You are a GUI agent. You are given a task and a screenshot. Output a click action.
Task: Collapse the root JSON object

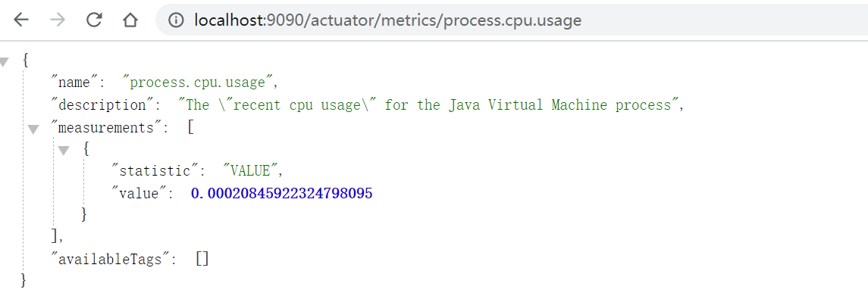point(5,62)
